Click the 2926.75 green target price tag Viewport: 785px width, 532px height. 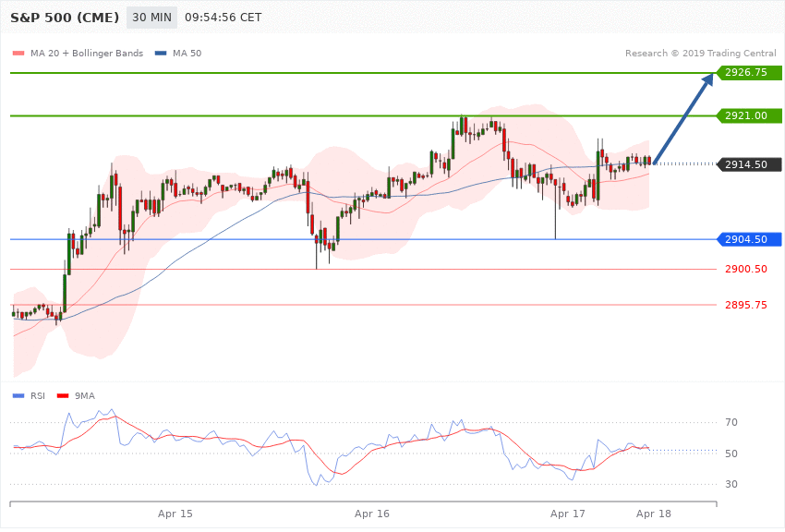[x=749, y=73]
